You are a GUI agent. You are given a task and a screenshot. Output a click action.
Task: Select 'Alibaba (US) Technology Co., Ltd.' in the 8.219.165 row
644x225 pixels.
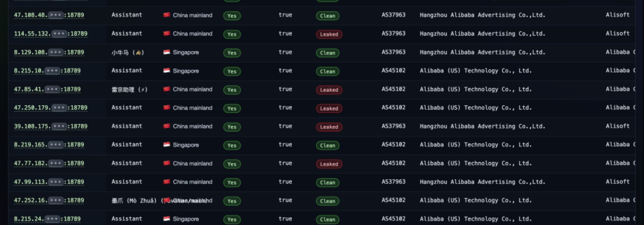[476, 145]
